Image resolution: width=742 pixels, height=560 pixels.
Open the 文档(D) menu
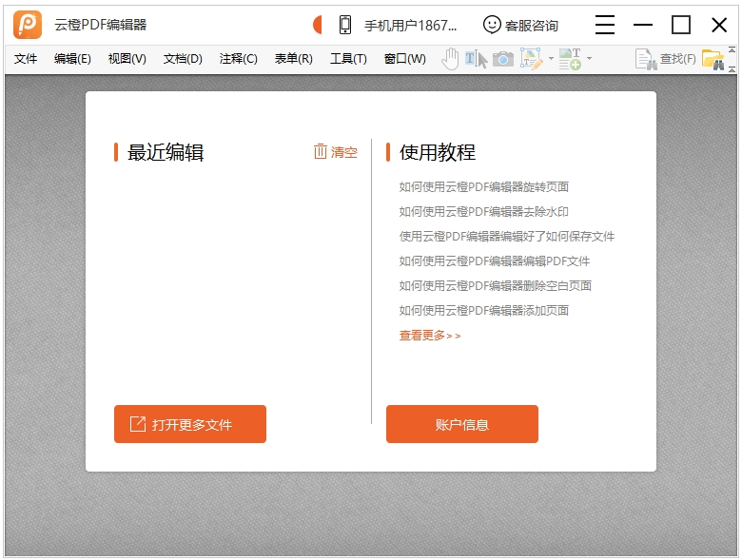pos(183,59)
